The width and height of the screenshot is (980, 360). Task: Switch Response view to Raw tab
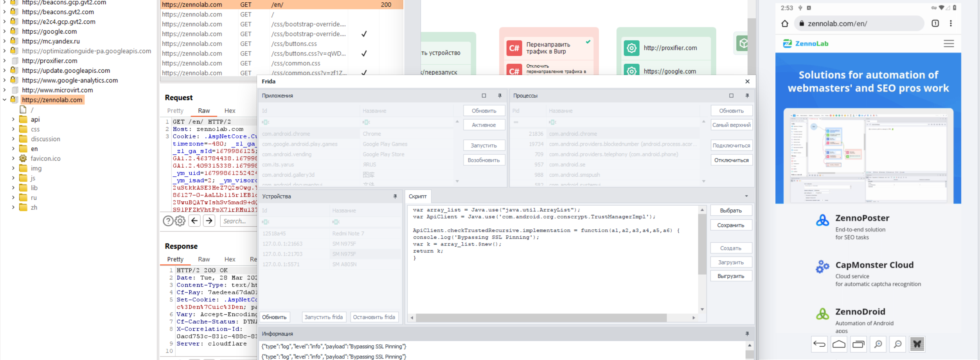click(x=203, y=259)
